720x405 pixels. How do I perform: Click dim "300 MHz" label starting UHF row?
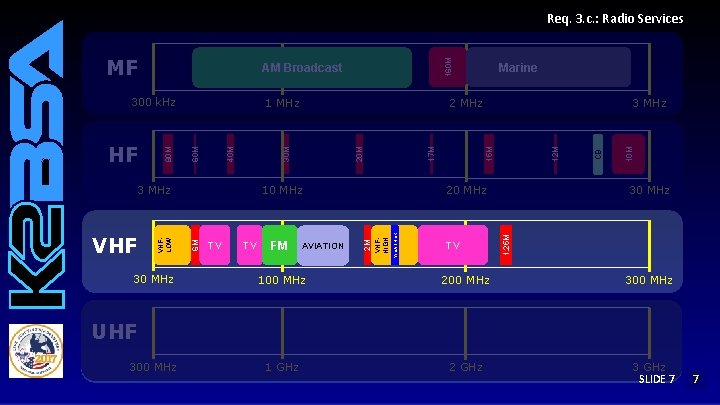coord(153,367)
